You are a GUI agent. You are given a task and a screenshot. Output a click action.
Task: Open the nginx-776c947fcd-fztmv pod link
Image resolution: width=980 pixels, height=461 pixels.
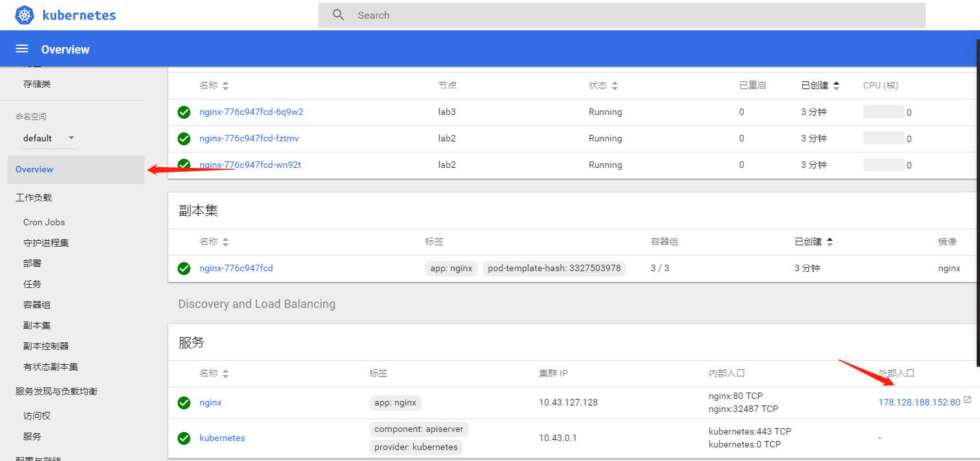(x=249, y=138)
